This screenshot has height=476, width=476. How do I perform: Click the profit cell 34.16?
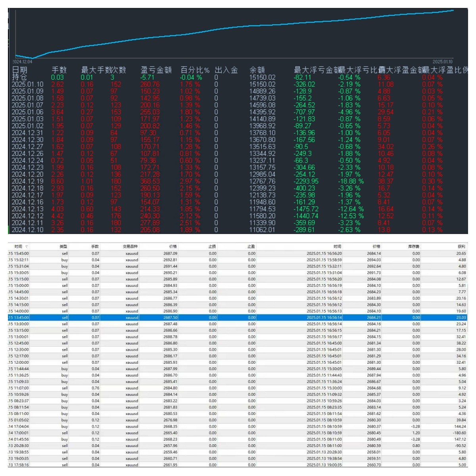coord(461,356)
